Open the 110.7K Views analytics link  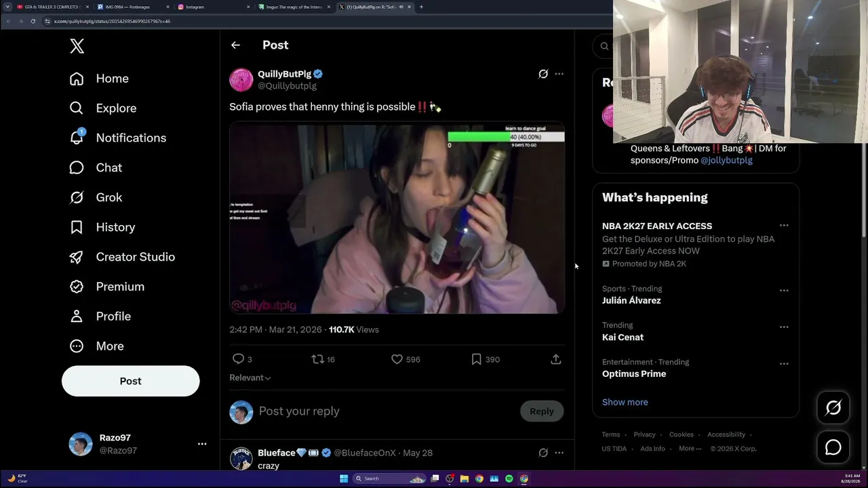click(x=354, y=330)
